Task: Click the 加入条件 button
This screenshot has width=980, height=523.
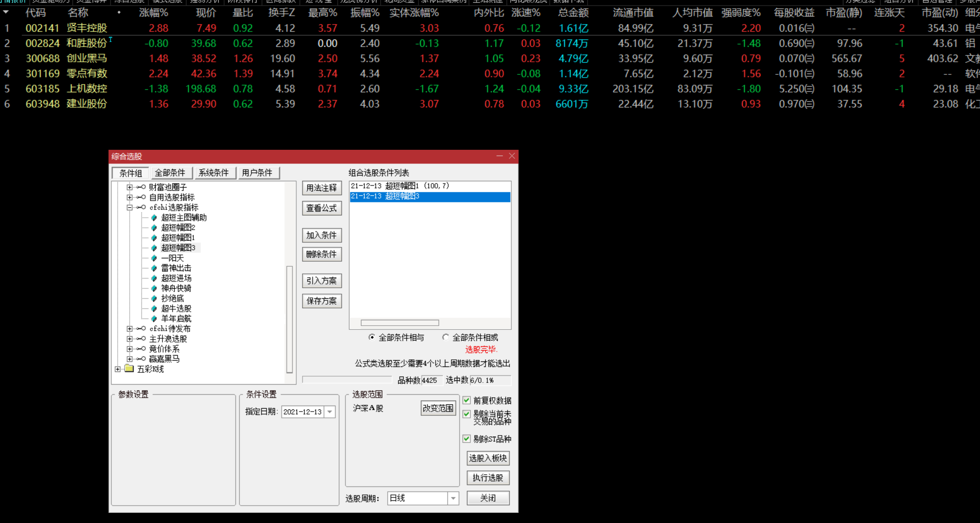Action: (x=322, y=235)
